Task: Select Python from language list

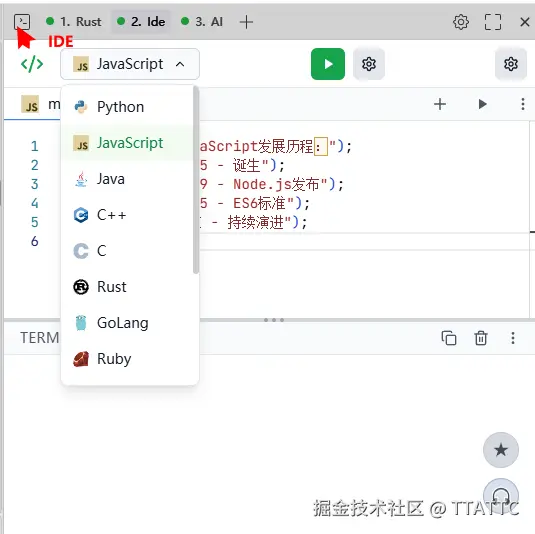Action: click(128, 107)
